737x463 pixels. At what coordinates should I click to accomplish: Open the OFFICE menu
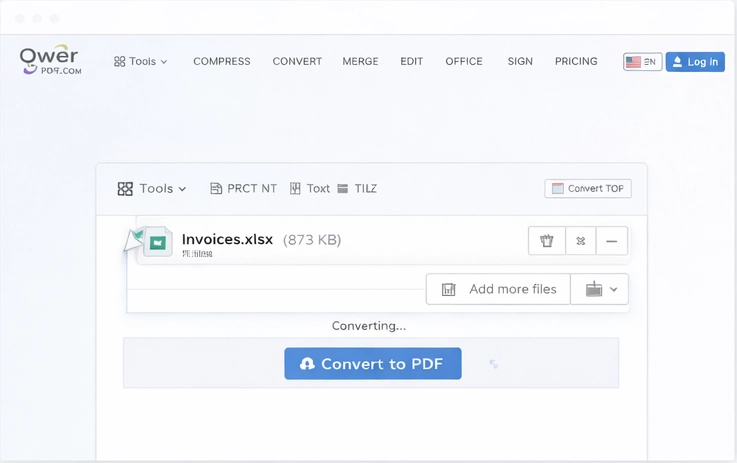(x=464, y=62)
